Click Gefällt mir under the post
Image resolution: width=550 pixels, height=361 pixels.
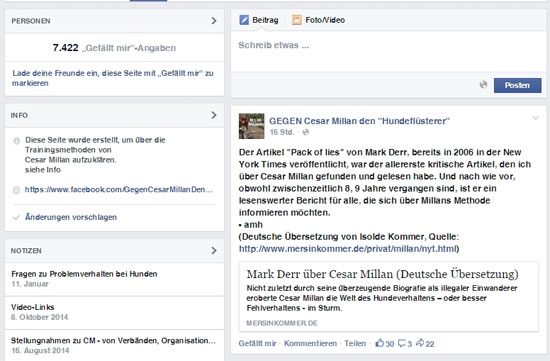coord(257,343)
